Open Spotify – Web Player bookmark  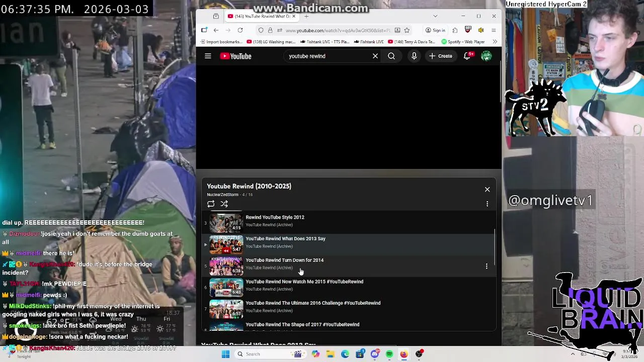[x=463, y=42]
